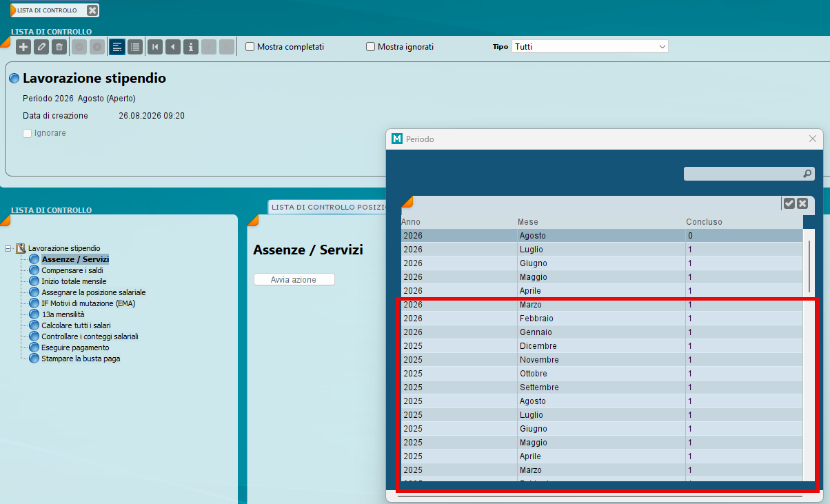Close the LISTA DI CONTROLLO tab with X

point(92,10)
